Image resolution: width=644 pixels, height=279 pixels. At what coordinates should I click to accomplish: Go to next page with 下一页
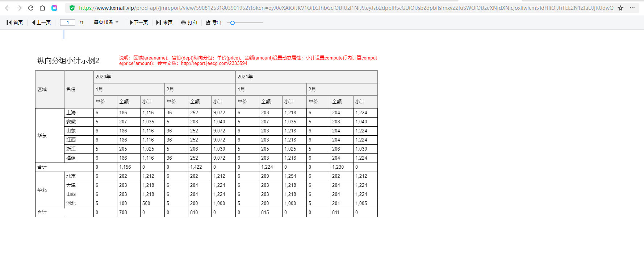139,22
